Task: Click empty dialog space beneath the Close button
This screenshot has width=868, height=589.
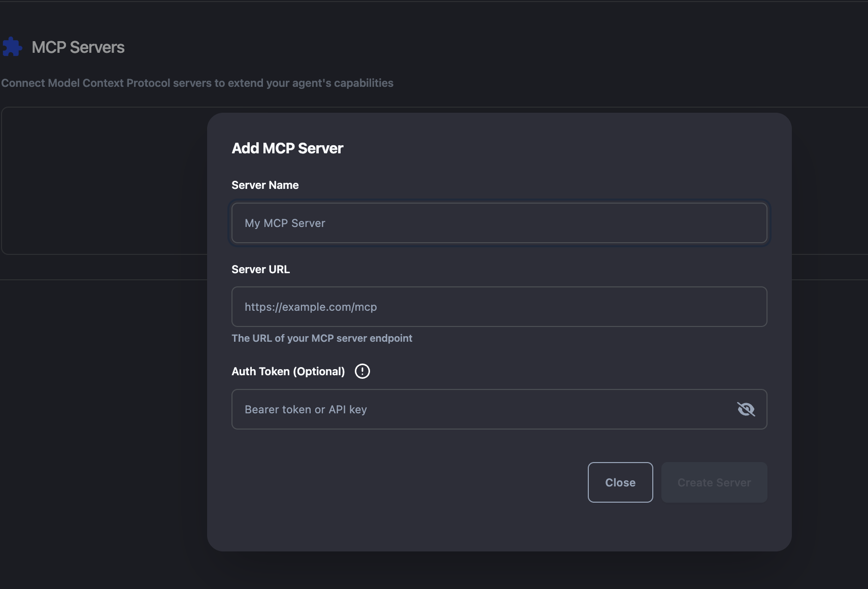Action: pyautogui.click(x=620, y=528)
